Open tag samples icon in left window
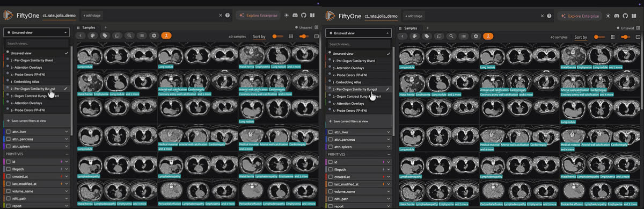This screenshot has width=644, height=209. (105, 36)
